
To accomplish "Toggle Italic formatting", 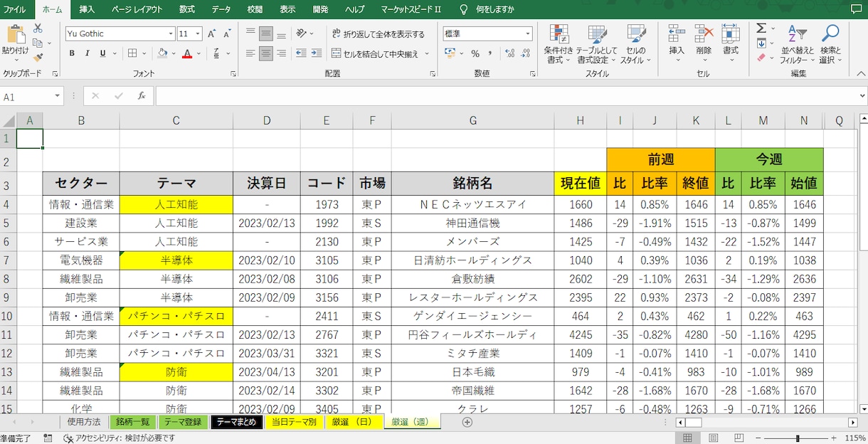I will pos(88,53).
